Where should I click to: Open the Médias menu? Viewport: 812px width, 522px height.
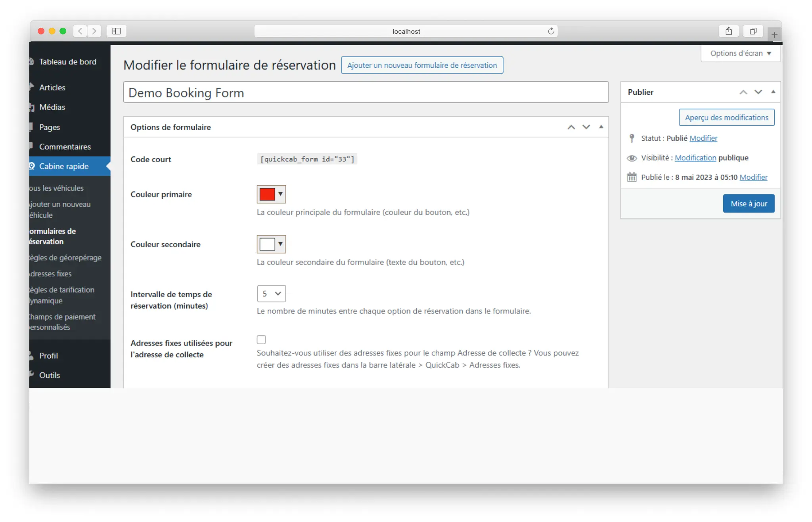52,107
